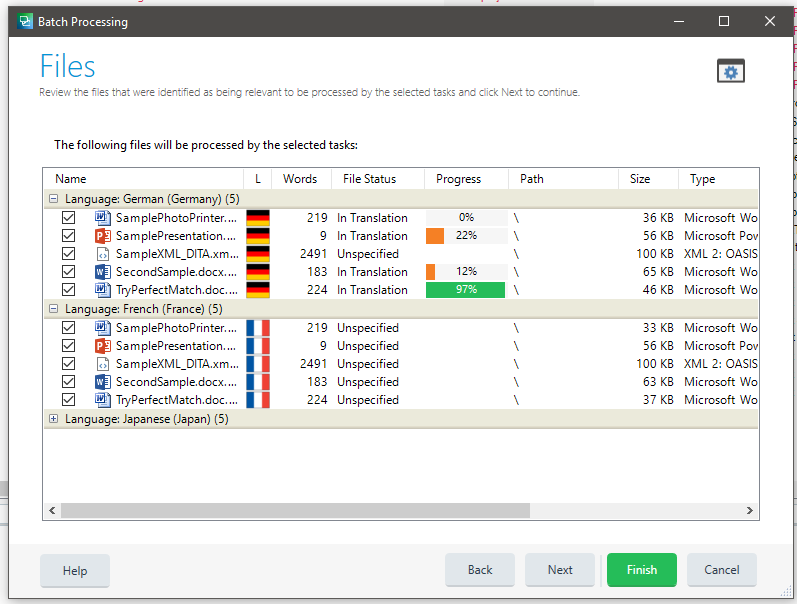Click the German flag beside SecondSample.docx
Screen dimensions: 797x604
click(258, 272)
